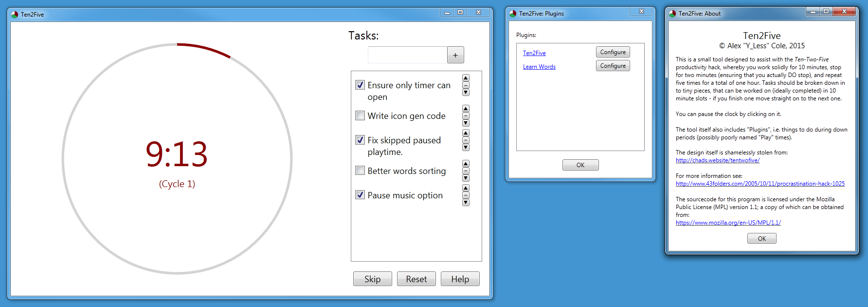Open Help from main window
This screenshot has width=868, height=307.
tap(460, 279)
